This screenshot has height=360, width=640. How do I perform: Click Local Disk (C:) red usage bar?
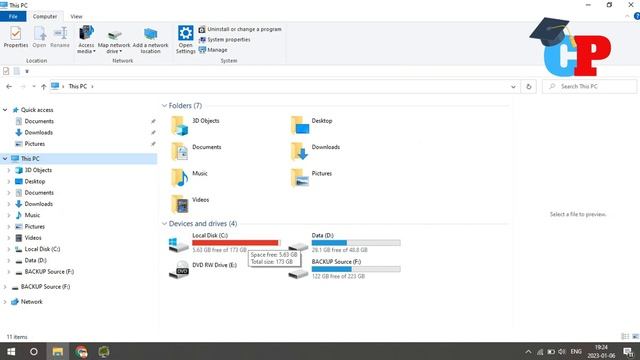point(236,243)
